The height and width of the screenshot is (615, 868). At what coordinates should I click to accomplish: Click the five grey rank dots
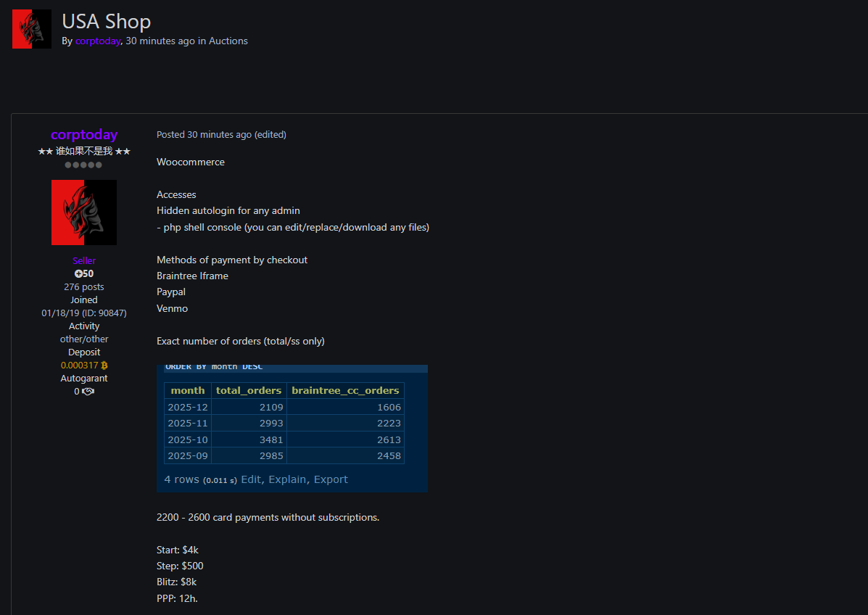click(x=83, y=165)
